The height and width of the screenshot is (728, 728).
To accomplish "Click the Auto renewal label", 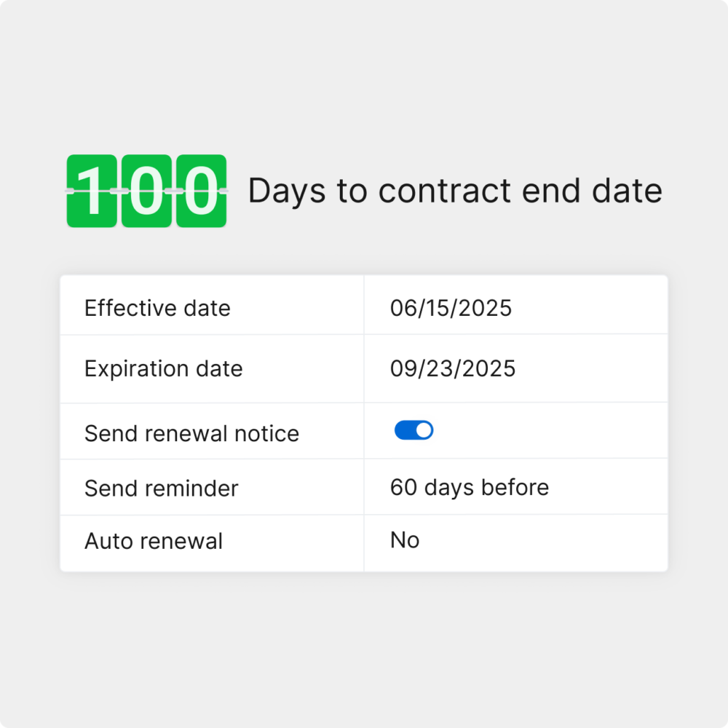I will pyautogui.click(x=154, y=542).
